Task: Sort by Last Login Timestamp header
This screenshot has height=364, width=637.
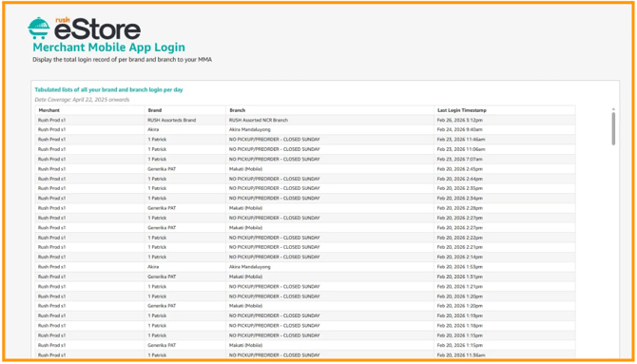Action: (x=461, y=110)
